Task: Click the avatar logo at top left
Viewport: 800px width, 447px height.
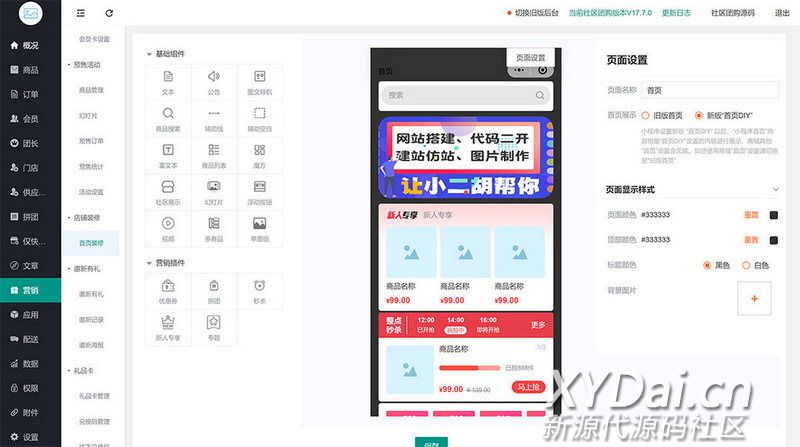Action: click(x=31, y=13)
